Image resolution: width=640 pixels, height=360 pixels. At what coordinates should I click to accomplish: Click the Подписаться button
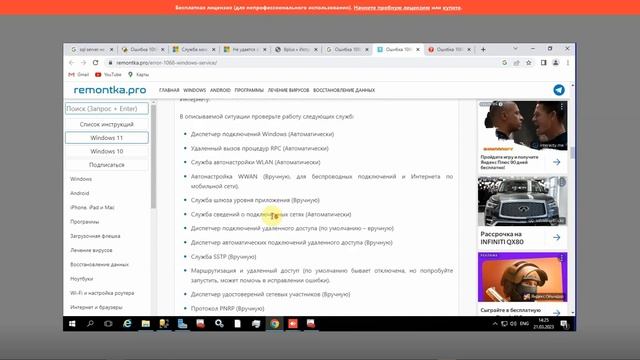(107, 165)
